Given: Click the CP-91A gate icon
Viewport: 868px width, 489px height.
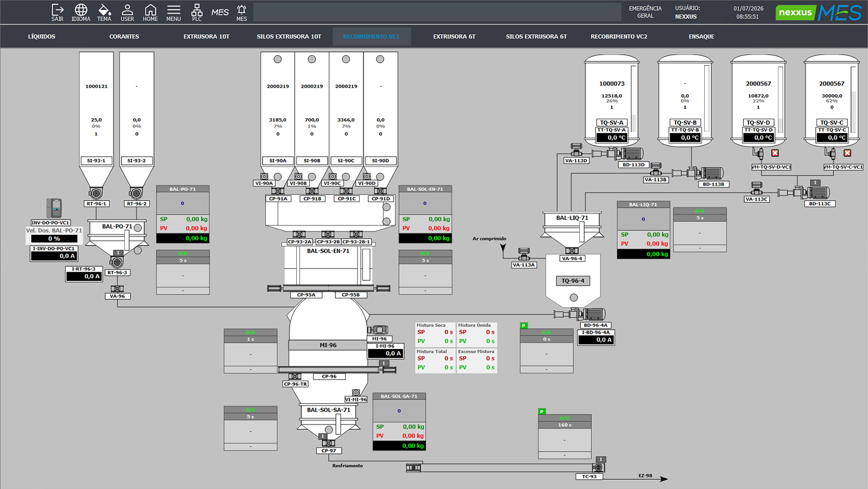Looking at the screenshot, I should click(x=278, y=191).
